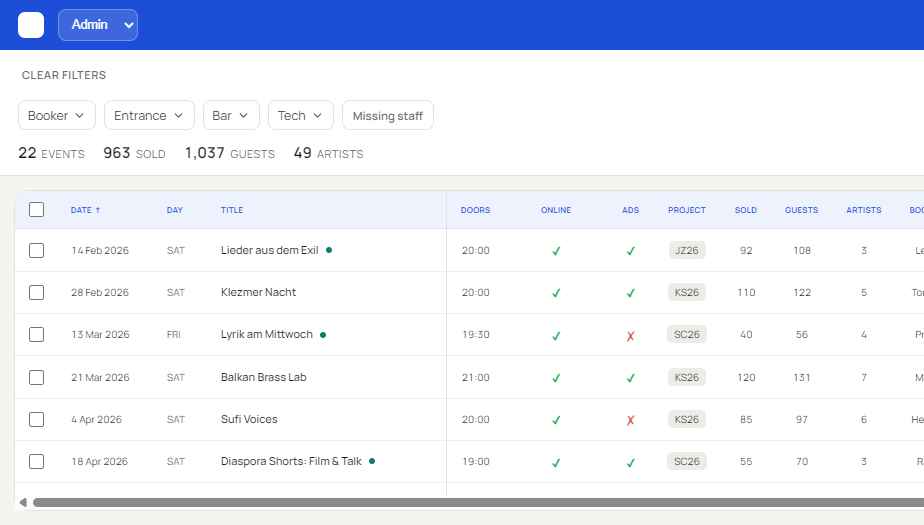Check the Lyrik am Mittwoch row checkbox

click(x=37, y=334)
